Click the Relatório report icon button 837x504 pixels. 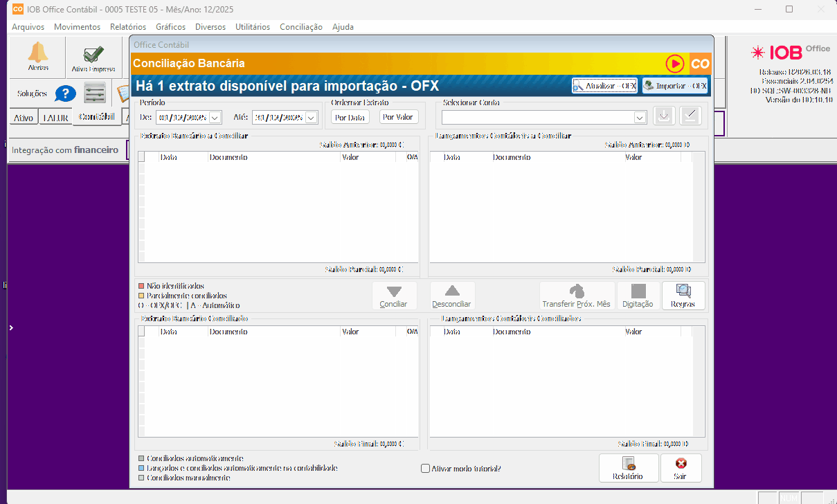(627, 467)
